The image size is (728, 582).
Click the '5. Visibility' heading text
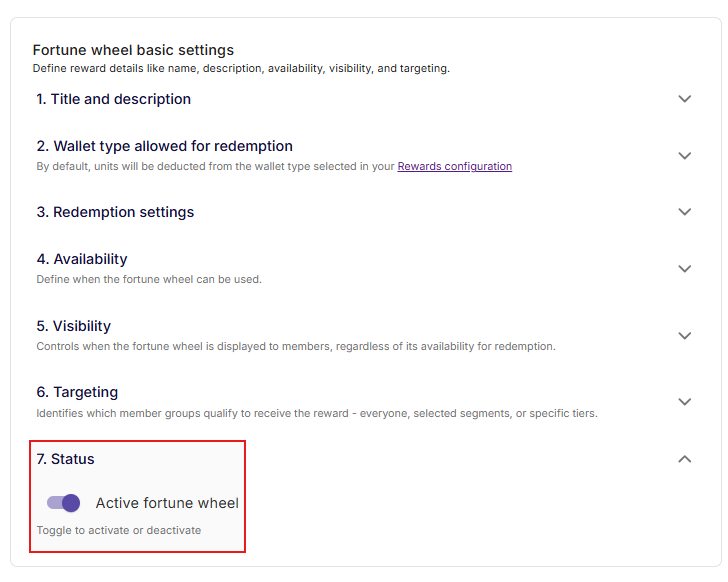click(x=74, y=326)
